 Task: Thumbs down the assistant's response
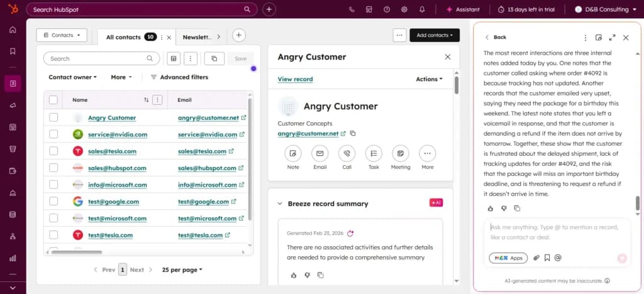(504, 209)
